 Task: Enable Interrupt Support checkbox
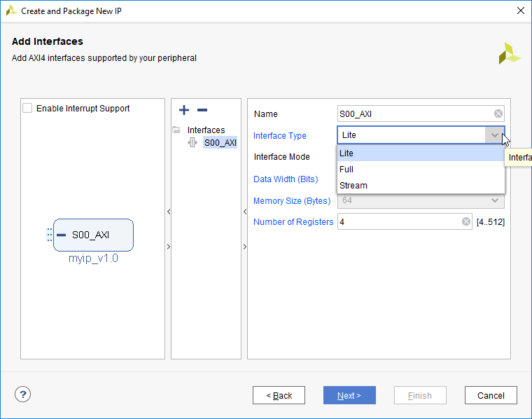(x=27, y=109)
